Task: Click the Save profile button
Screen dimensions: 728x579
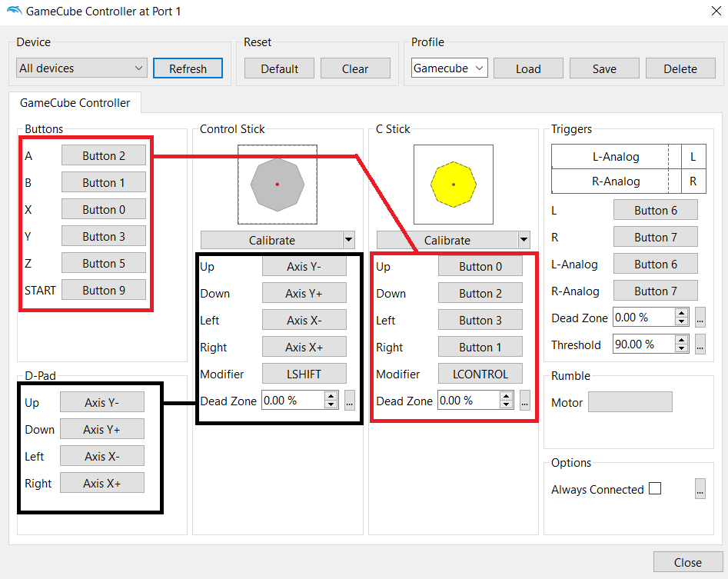Action: (604, 68)
